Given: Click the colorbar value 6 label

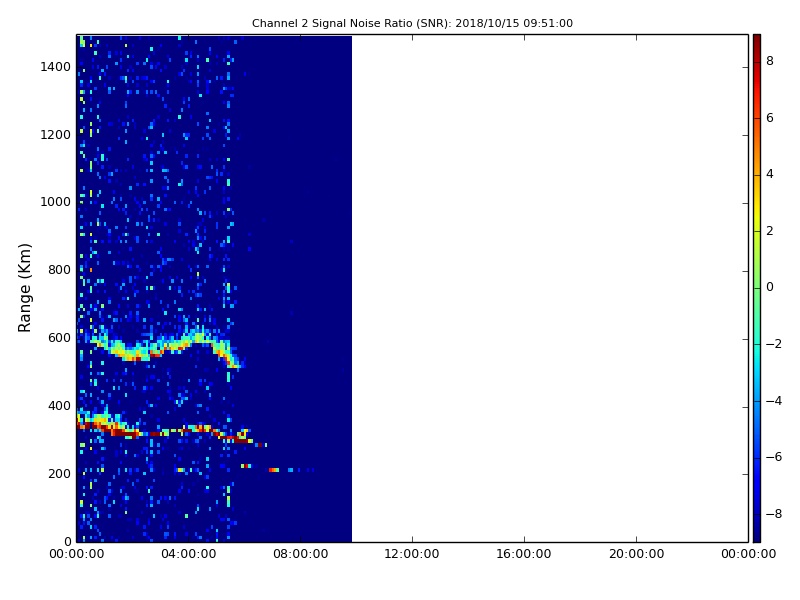Looking at the screenshot, I should pyautogui.click(x=770, y=118).
